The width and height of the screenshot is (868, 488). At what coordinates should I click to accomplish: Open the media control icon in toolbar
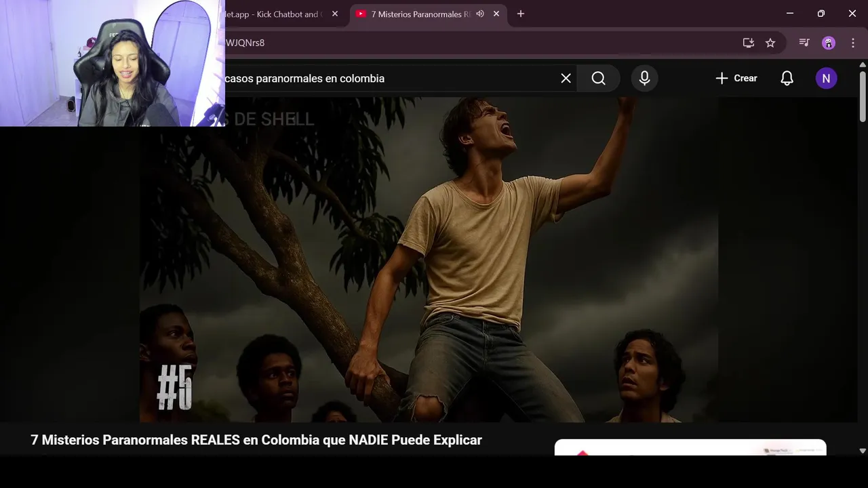[804, 43]
